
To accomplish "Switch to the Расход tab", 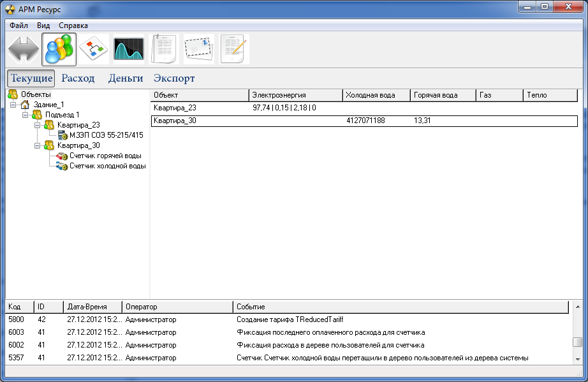I will click(78, 78).
